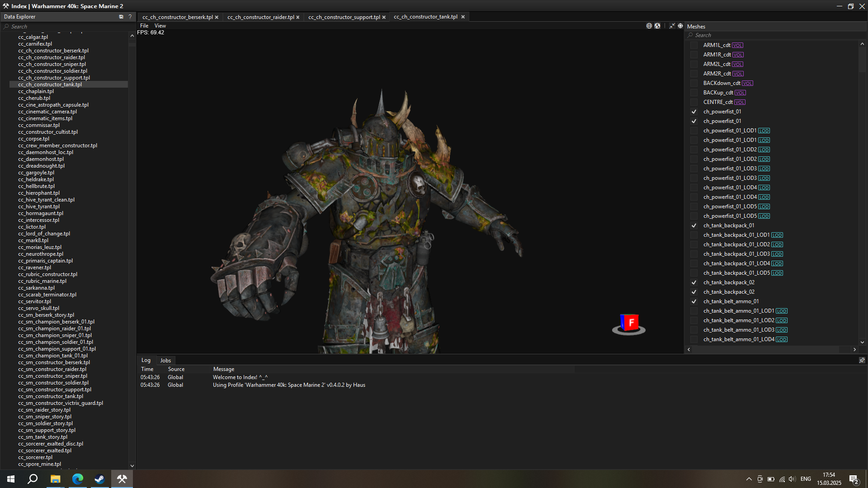
Task: Select cc_sm_constructor_tank.tpl in Data Explorer
Action: [x=51, y=396]
